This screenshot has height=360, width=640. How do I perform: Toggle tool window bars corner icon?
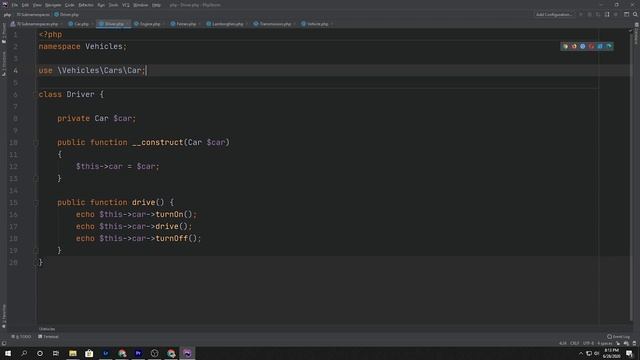pos(4,343)
